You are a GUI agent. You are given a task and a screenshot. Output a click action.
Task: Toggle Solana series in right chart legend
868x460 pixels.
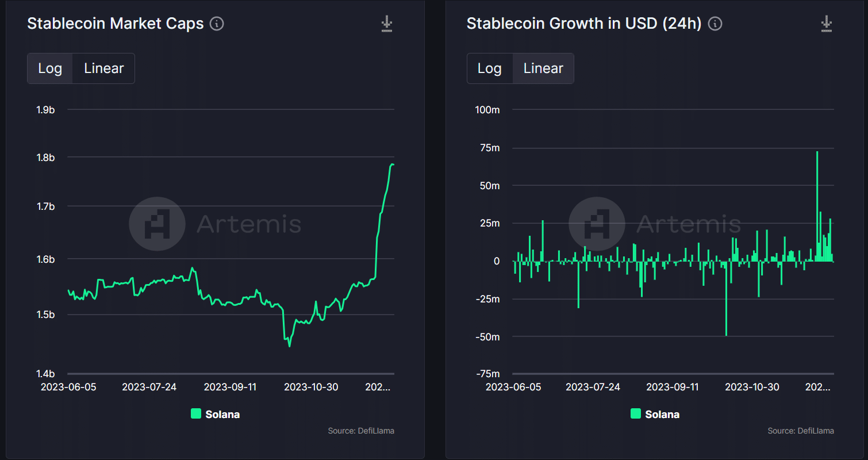(655, 413)
